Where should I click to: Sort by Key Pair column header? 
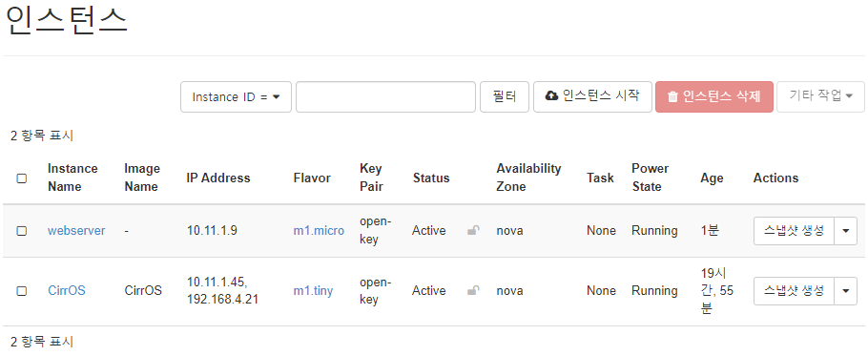tap(371, 178)
